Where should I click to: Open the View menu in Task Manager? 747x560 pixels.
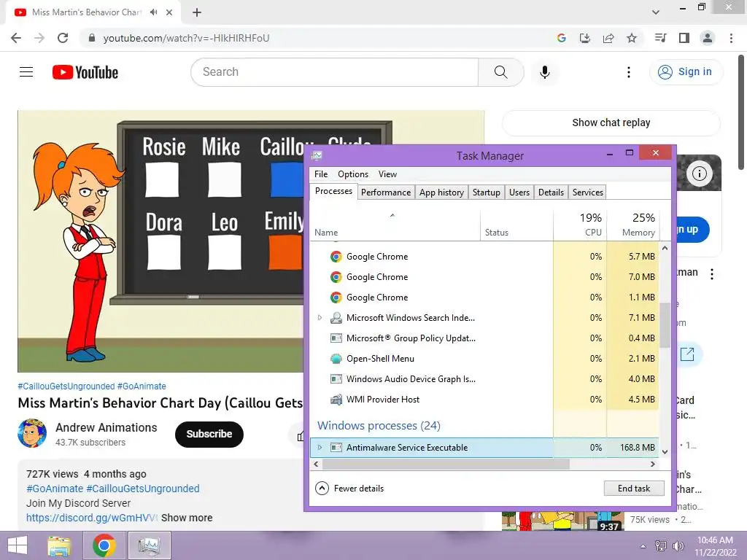[x=387, y=174]
